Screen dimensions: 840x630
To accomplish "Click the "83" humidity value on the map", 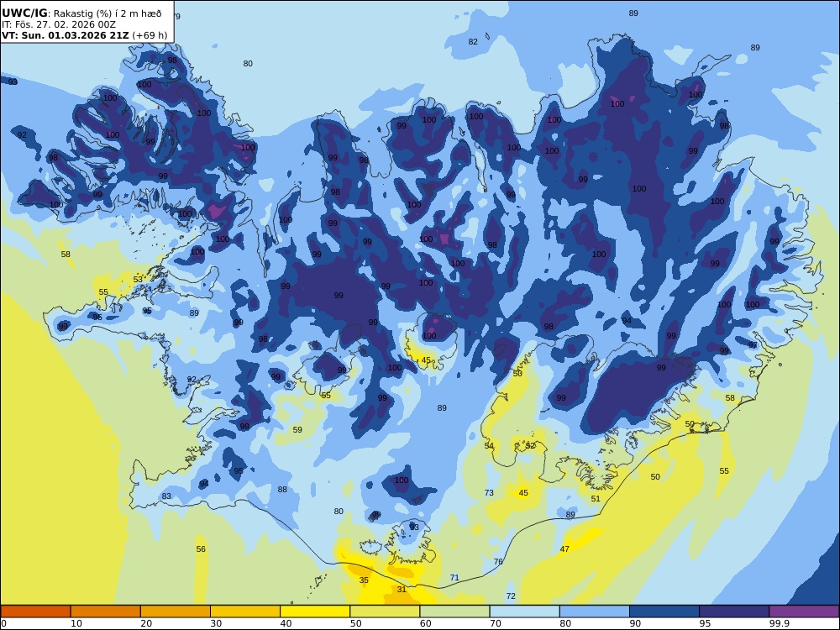I will coord(166,496).
